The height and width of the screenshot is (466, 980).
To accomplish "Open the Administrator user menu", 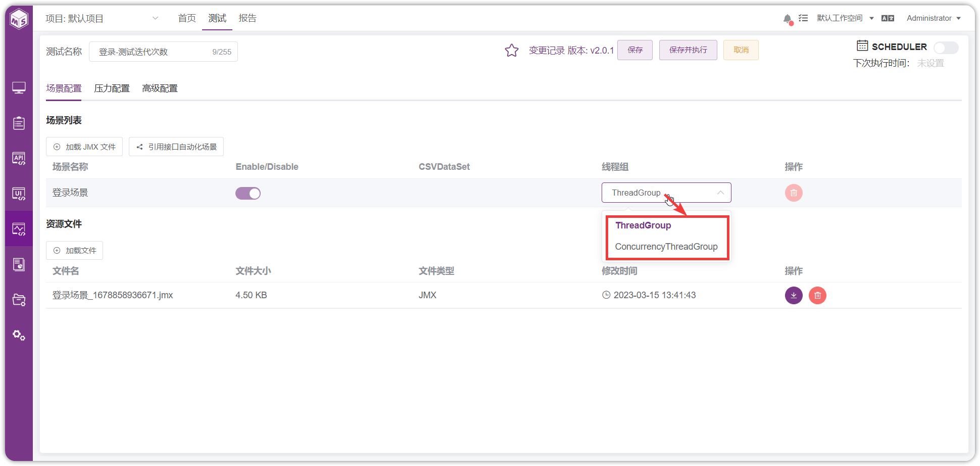I will pos(934,18).
